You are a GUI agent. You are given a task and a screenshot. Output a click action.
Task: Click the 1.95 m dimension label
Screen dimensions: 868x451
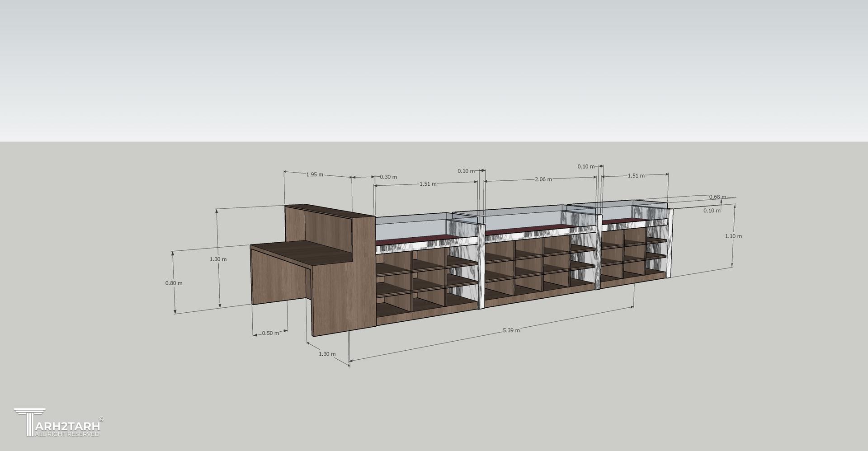point(315,174)
